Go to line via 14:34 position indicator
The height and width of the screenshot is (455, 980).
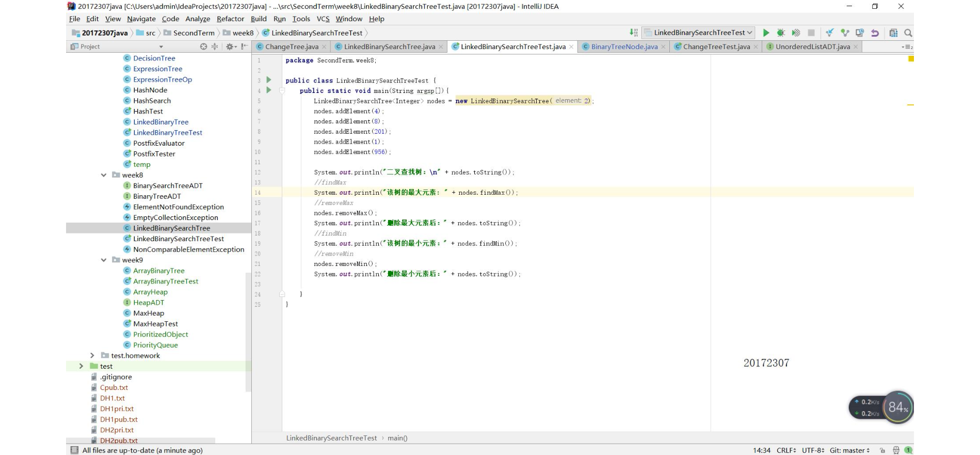pyautogui.click(x=761, y=450)
